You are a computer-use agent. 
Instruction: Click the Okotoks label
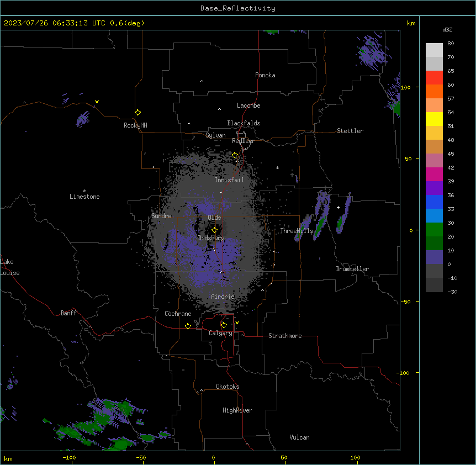[x=228, y=387]
